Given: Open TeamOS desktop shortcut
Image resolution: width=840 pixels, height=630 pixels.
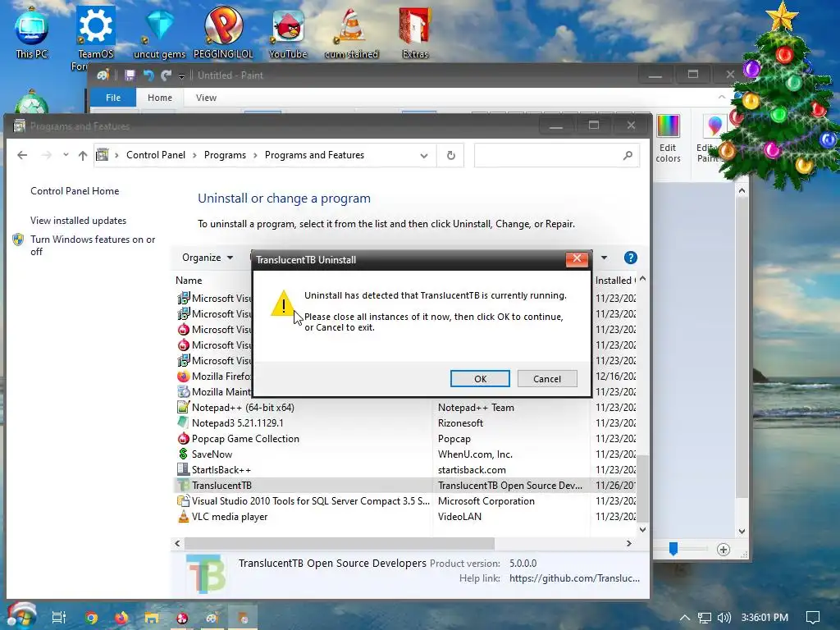Looking at the screenshot, I should 95,38.
